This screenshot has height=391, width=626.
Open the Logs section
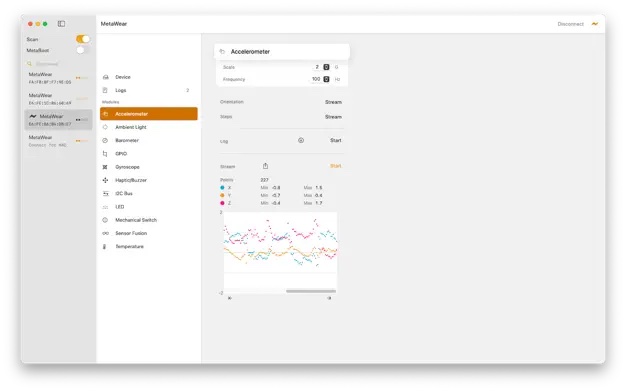click(149, 90)
